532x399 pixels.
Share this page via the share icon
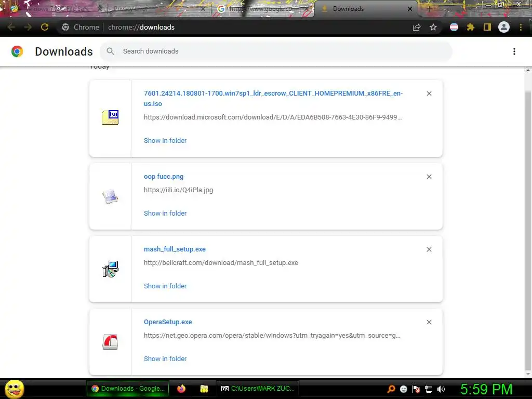(417, 27)
